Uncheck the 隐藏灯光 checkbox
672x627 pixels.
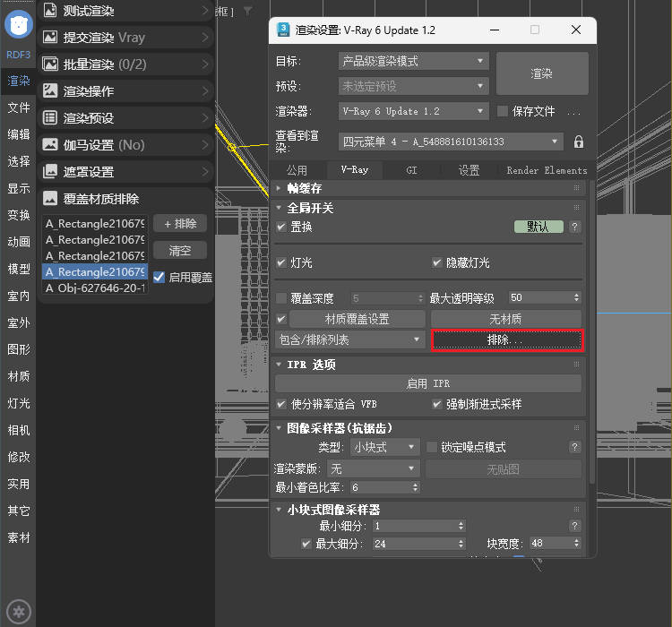point(437,263)
